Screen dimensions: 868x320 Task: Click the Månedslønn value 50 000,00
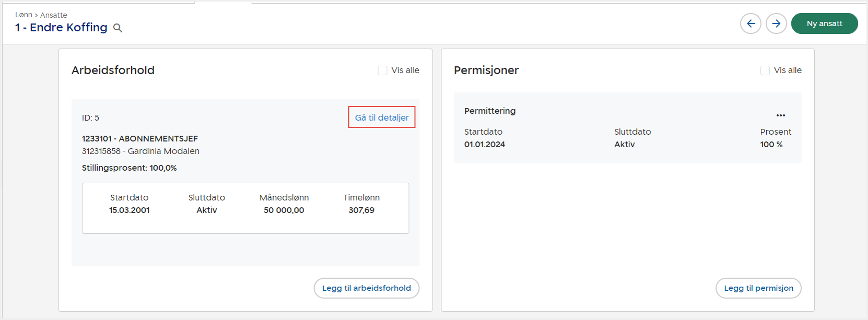click(x=284, y=210)
